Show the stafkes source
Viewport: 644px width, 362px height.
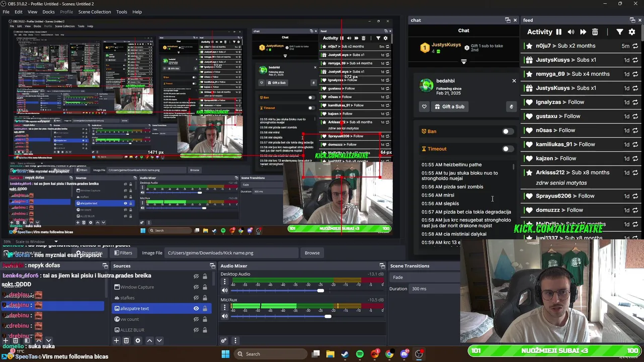[196, 298]
